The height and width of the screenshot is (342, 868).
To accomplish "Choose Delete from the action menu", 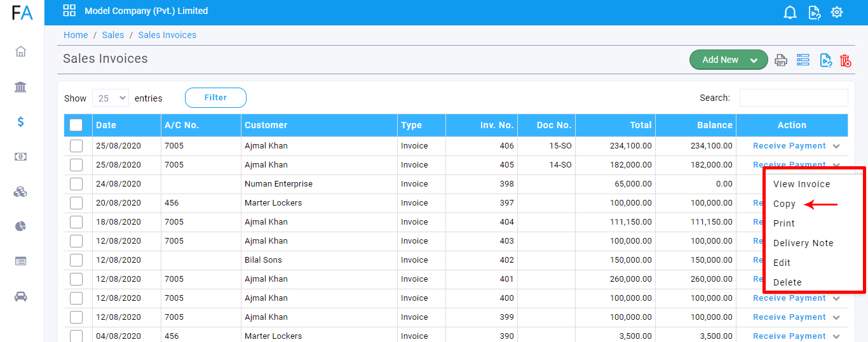I will (x=787, y=282).
